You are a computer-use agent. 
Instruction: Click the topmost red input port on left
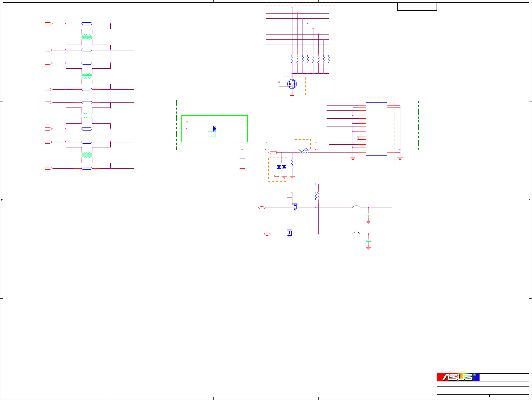49,24
